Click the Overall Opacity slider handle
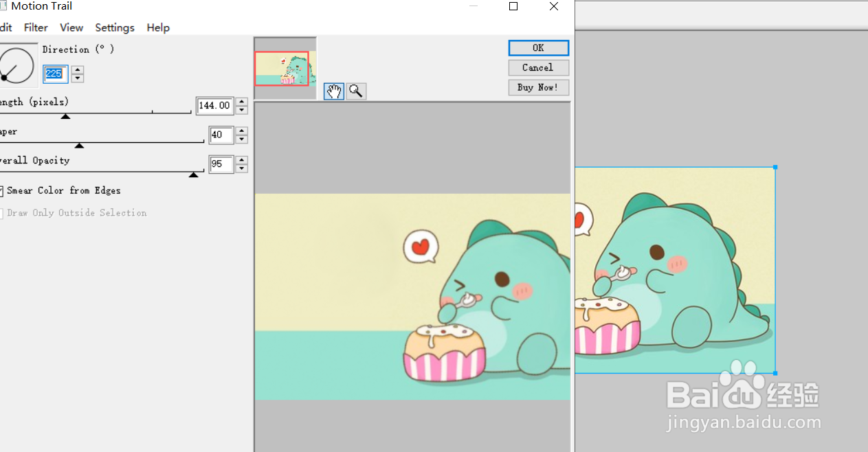 click(x=194, y=174)
